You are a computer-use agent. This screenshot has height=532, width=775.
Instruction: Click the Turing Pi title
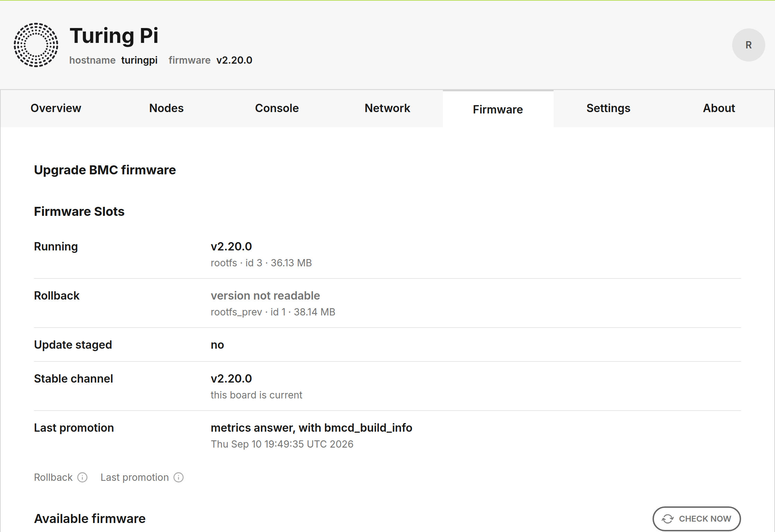[114, 36]
